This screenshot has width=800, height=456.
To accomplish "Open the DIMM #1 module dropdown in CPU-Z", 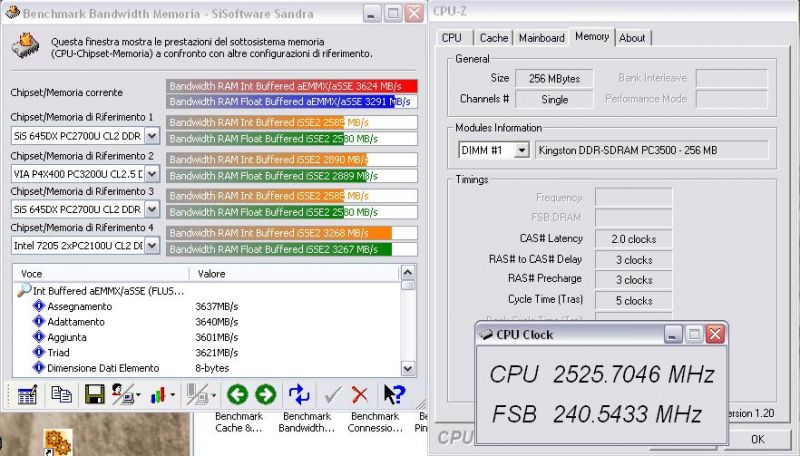I will tap(521, 150).
